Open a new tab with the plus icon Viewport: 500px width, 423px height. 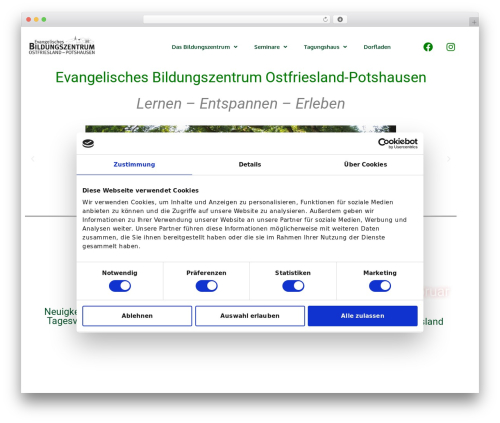[474, 22]
